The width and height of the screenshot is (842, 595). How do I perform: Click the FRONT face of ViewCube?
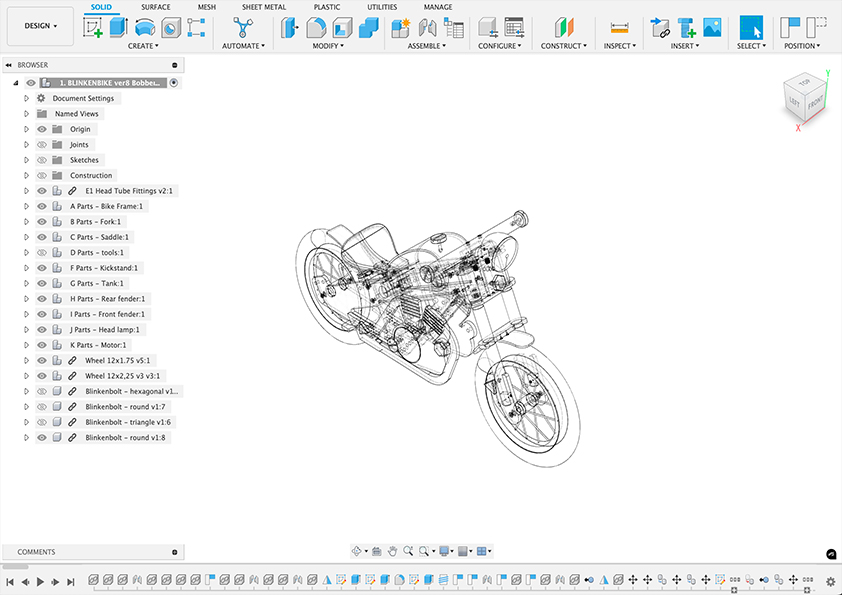[x=815, y=103]
